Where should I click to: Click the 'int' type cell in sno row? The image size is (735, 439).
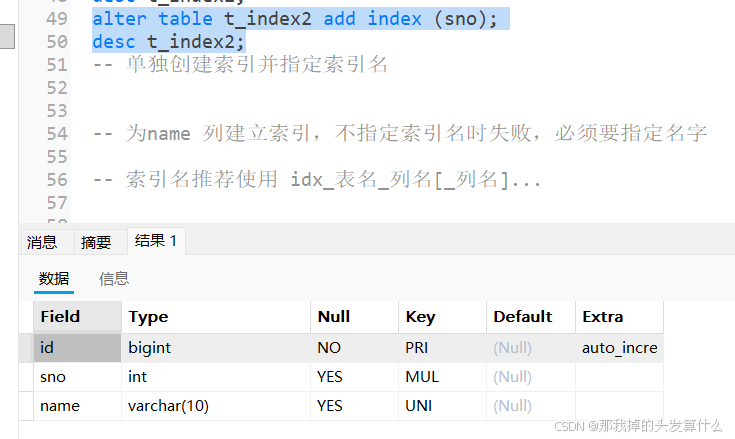point(216,377)
